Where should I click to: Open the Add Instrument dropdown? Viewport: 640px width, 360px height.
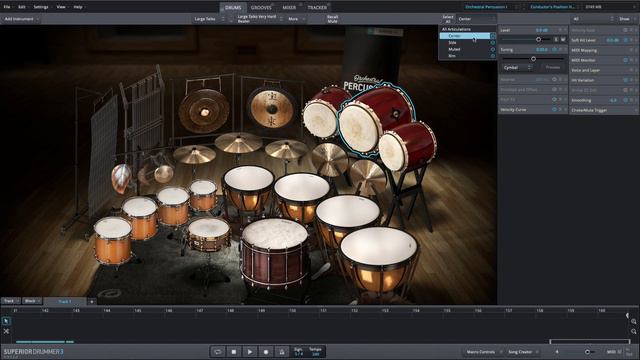click(x=21, y=19)
